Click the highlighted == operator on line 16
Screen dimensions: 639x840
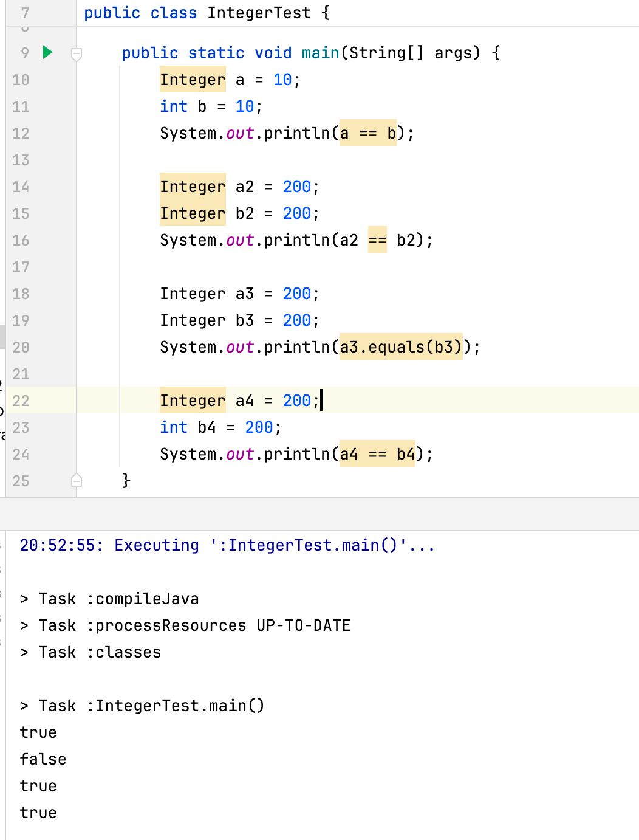[377, 240]
